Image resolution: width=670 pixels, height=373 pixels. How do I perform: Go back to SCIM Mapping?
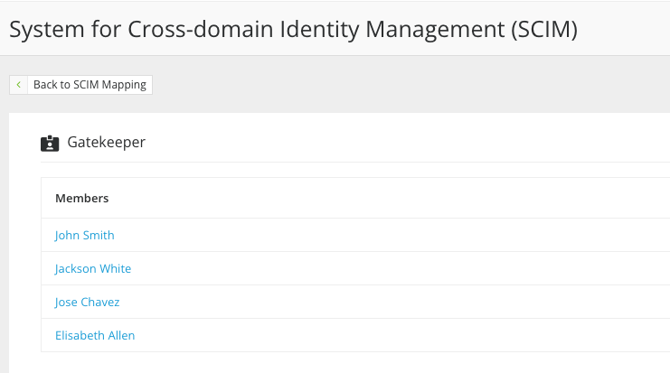pos(81,85)
